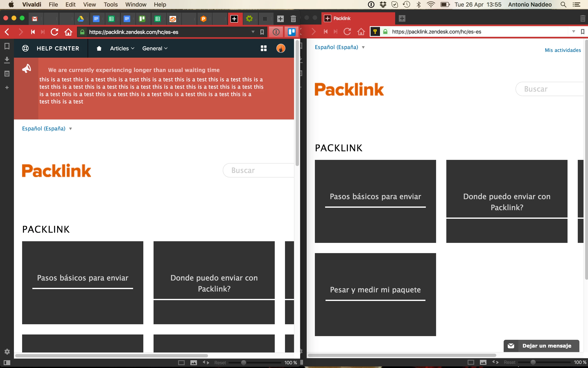Click the Trello extension icon
588x368 pixels.
tap(292, 32)
